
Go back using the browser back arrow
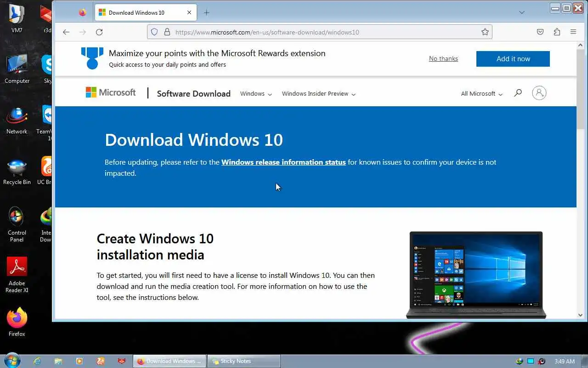[x=66, y=32]
